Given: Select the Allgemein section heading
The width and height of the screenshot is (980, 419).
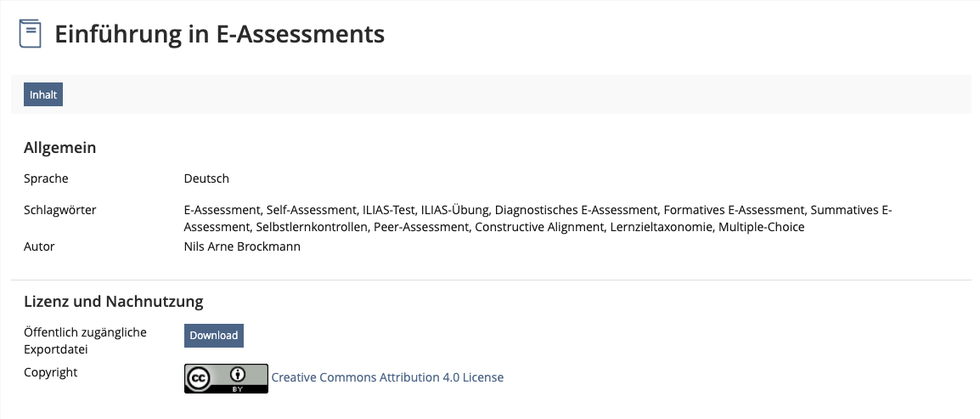Looking at the screenshot, I should (x=60, y=148).
